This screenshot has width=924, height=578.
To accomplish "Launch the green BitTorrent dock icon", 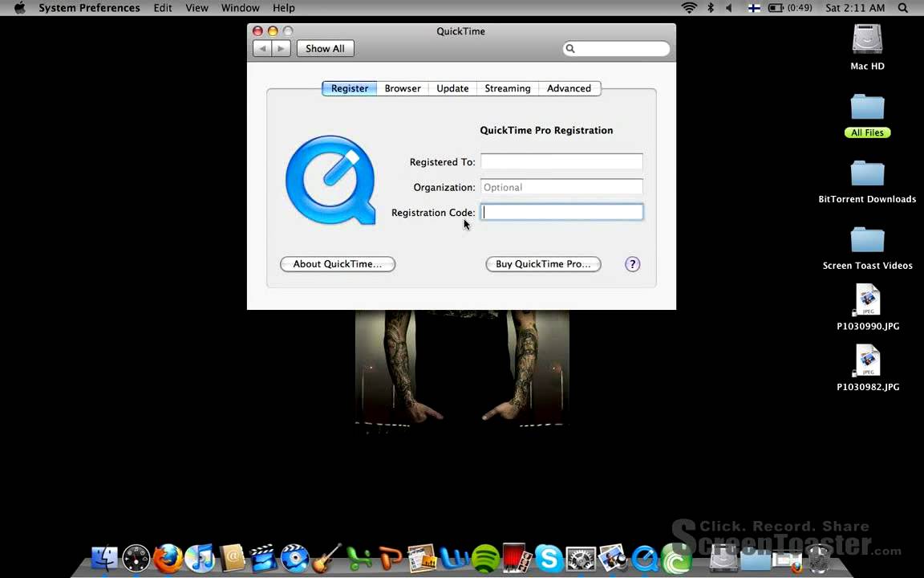I will coord(676,558).
